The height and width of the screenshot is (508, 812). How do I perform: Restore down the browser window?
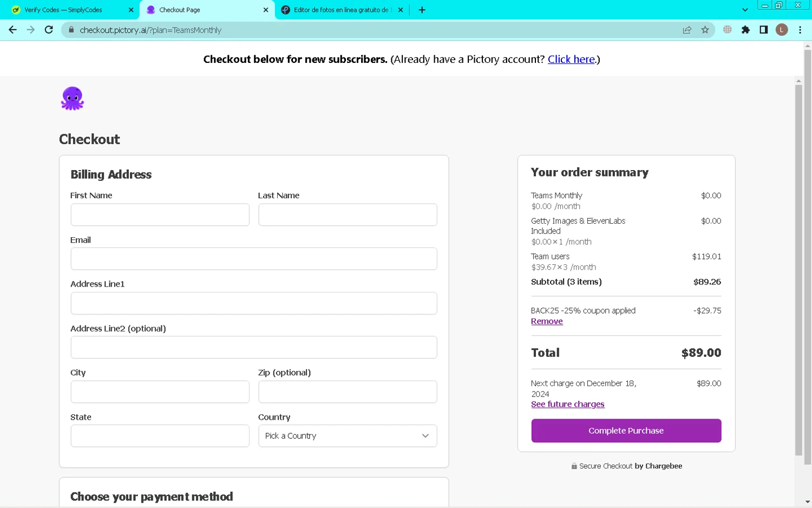tap(778, 5)
